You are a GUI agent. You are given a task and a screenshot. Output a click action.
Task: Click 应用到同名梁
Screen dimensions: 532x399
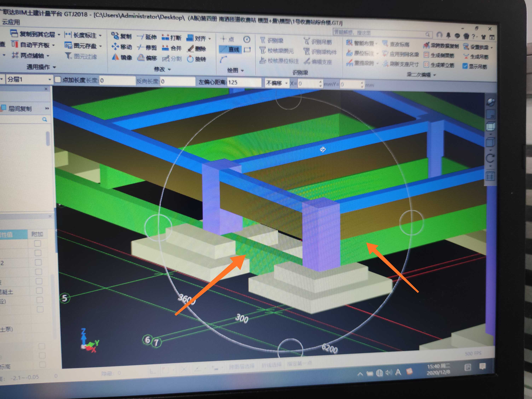401,54
